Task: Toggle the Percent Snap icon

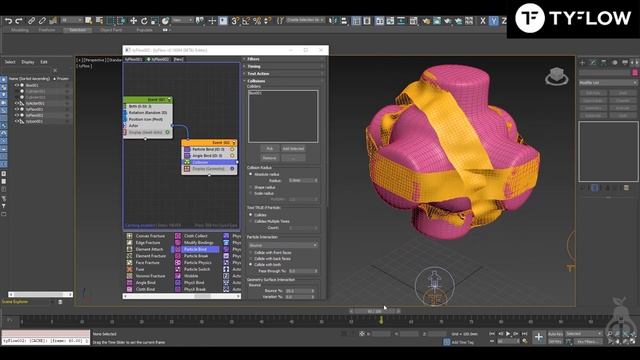Action: (257, 20)
